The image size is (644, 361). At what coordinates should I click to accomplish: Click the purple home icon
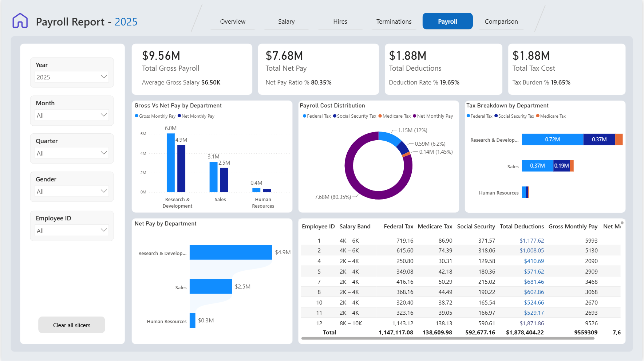pos(20,21)
